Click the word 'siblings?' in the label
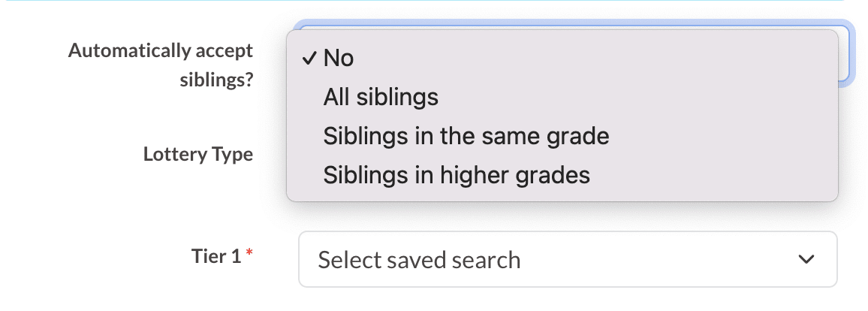 pyautogui.click(x=216, y=80)
